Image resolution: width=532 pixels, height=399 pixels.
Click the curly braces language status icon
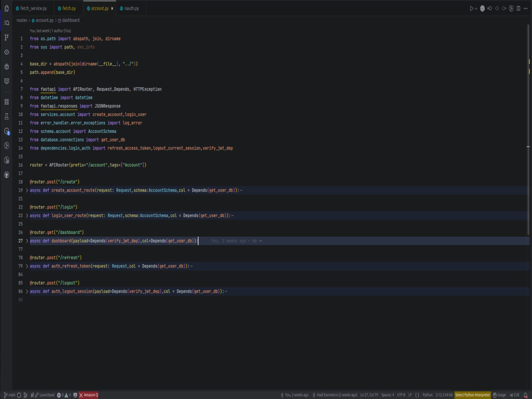pyautogui.click(x=417, y=395)
